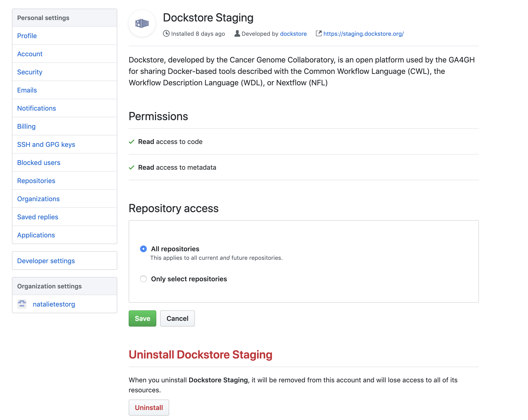The image size is (528, 420).
Task: Click the green checkmark for code access
Action: click(132, 142)
